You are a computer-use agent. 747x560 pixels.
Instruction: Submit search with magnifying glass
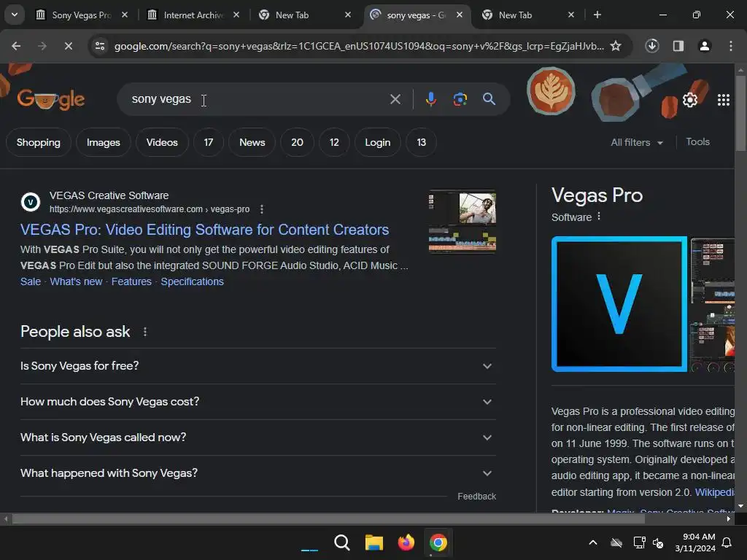[489, 99]
